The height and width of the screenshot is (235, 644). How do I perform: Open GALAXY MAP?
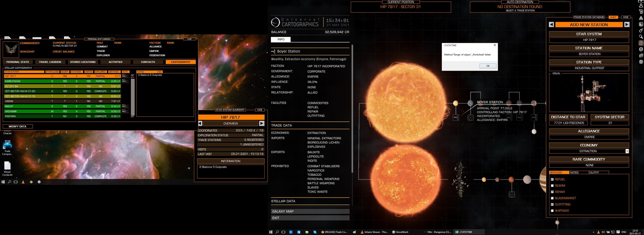[310, 211]
